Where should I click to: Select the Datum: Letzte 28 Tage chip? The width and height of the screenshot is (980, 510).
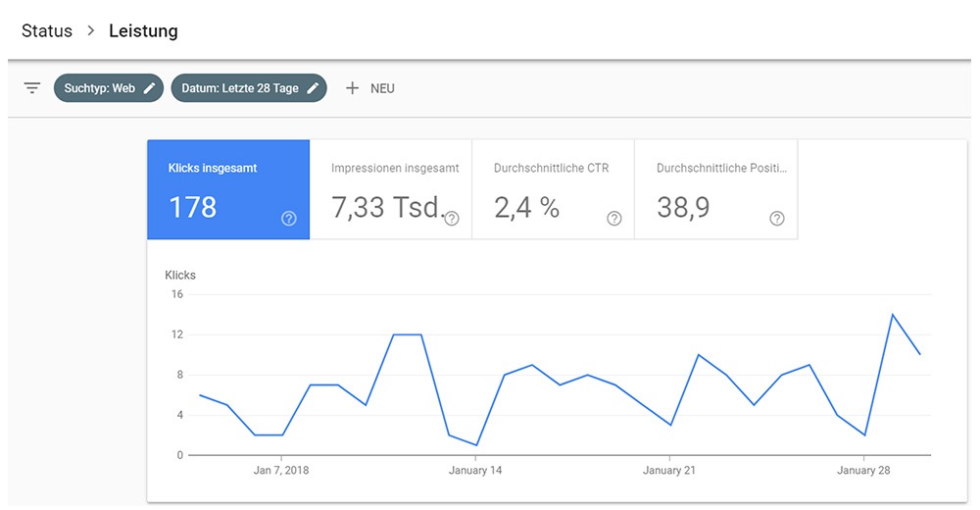(x=249, y=88)
